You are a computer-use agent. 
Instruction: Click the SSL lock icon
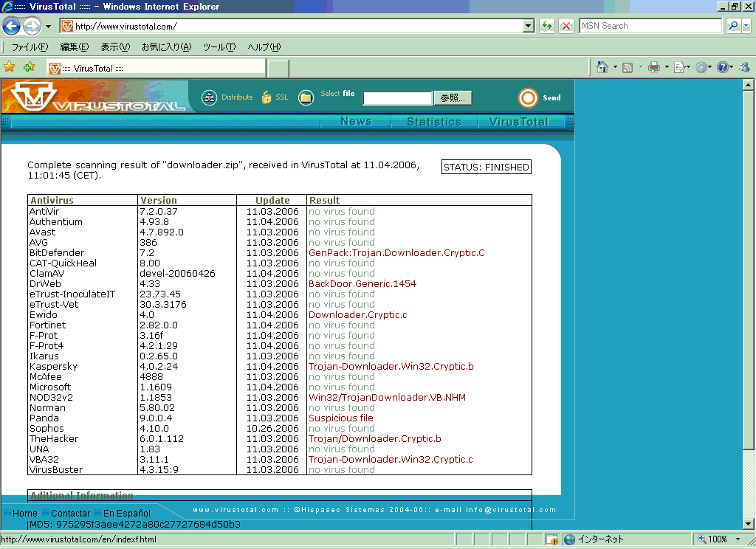pyautogui.click(x=267, y=97)
